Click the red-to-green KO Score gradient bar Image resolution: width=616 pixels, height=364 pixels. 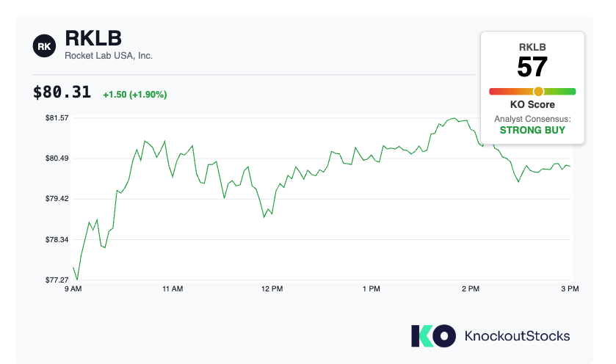(x=532, y=92)
